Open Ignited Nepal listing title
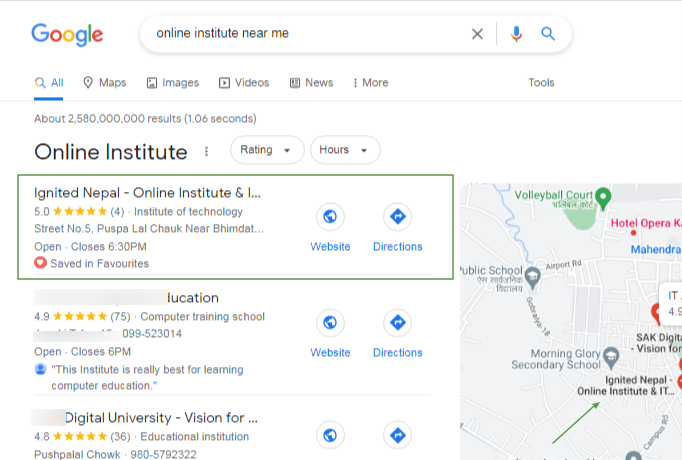 pyautogui.click(x=147, y=193)
